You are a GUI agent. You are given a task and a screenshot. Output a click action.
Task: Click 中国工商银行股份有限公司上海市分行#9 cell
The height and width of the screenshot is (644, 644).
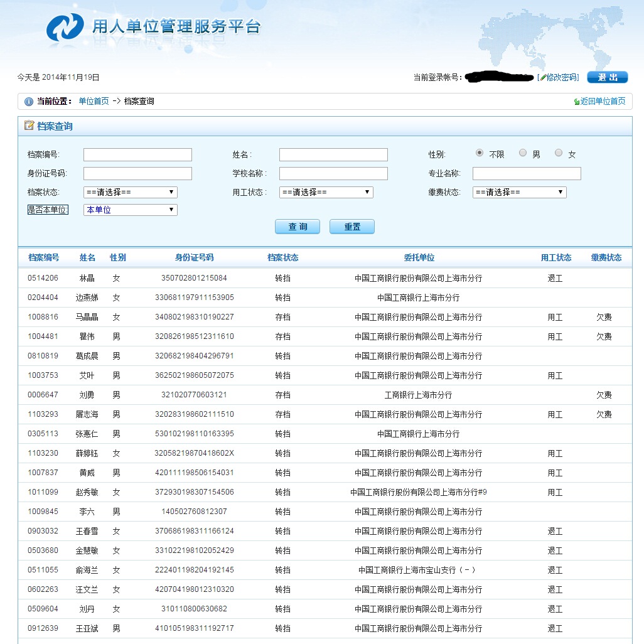[x=419, y=492]
